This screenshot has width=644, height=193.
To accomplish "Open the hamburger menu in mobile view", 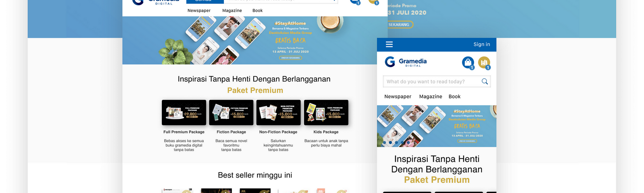I will coord(389,44).
